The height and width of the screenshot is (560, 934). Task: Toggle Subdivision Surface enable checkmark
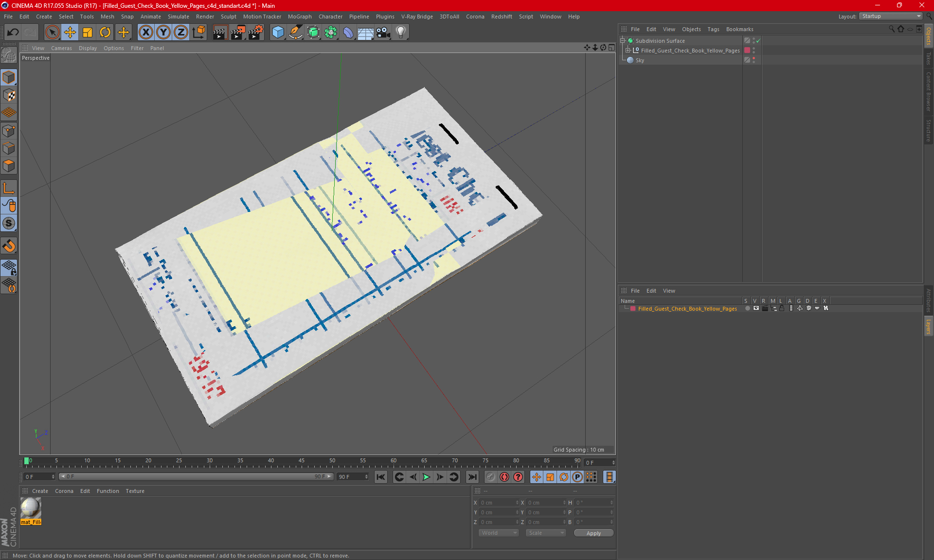(758, 41)
